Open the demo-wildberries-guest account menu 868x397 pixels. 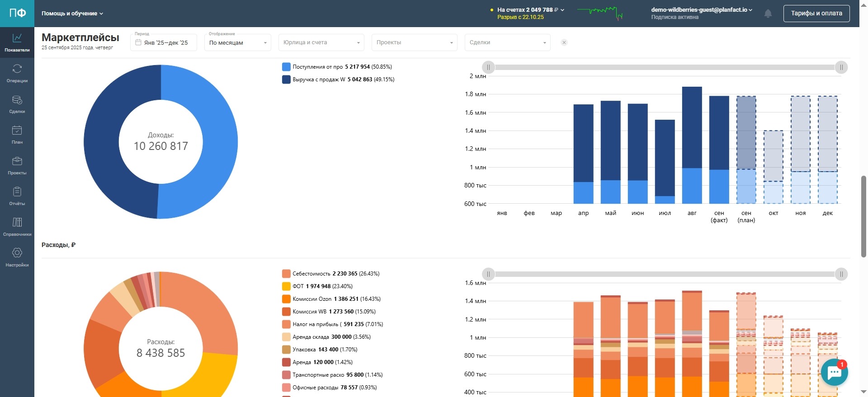(701, 10)
